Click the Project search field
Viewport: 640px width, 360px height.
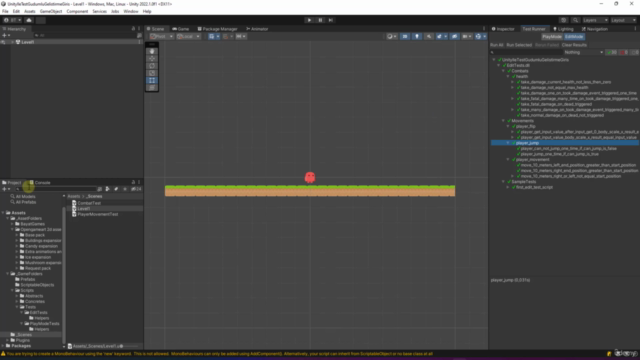(x=56, y=189)
